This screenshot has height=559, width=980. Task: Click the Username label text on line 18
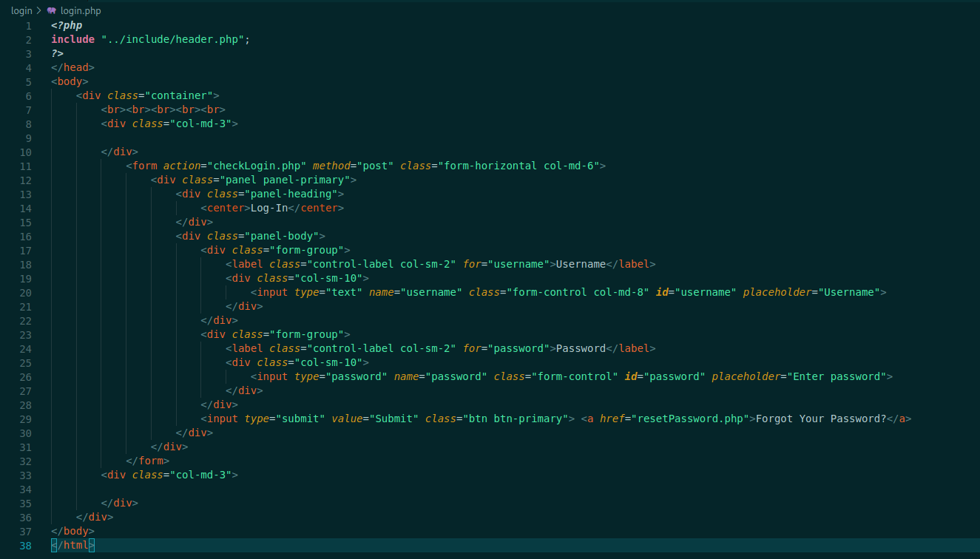[x=581, y=264]
